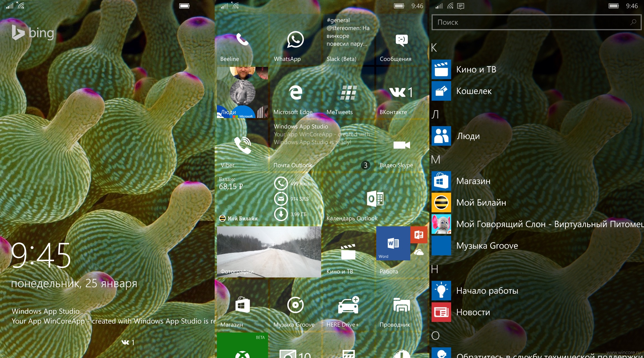The width and height of the screenshot is (644, 358).
Task: Tap the Windows App Studio lock screen notification
Action: point(113,316)
